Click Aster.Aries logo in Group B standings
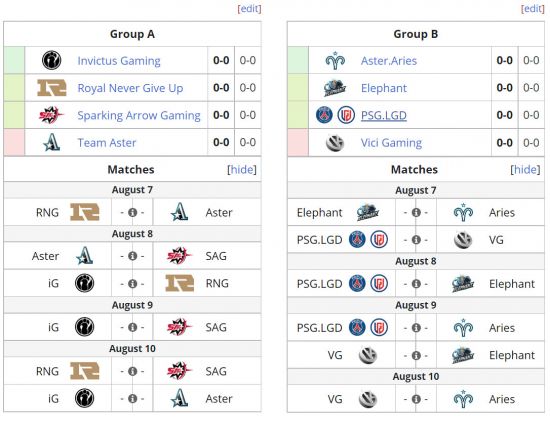 tap(335, 60)
